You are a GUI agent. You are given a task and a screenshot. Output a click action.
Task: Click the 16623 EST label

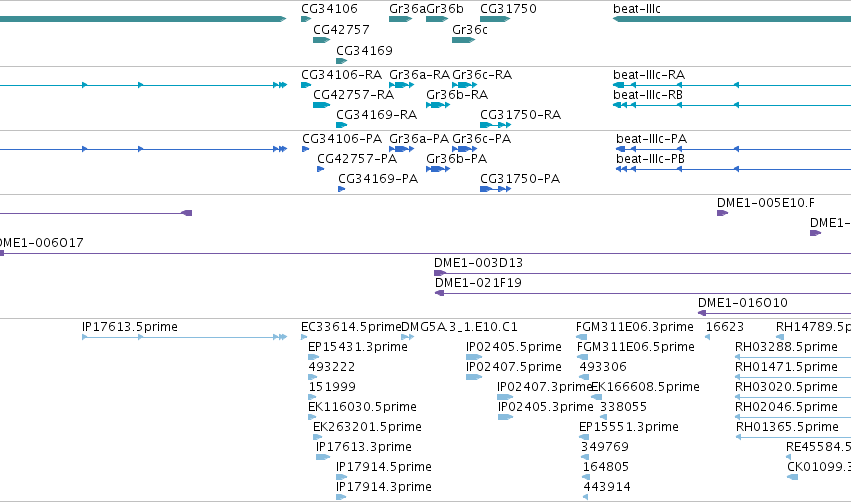coord(725,327)
